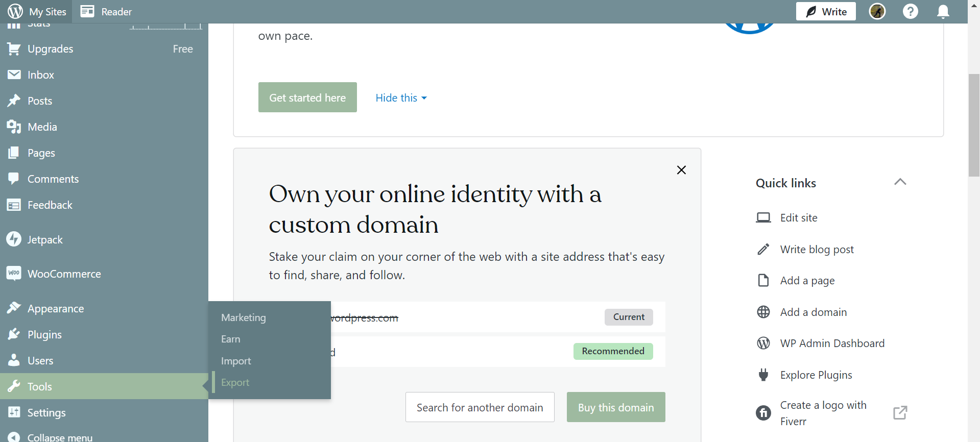Open the Write blog post link

pyautogui.click(x=817, y=250)
